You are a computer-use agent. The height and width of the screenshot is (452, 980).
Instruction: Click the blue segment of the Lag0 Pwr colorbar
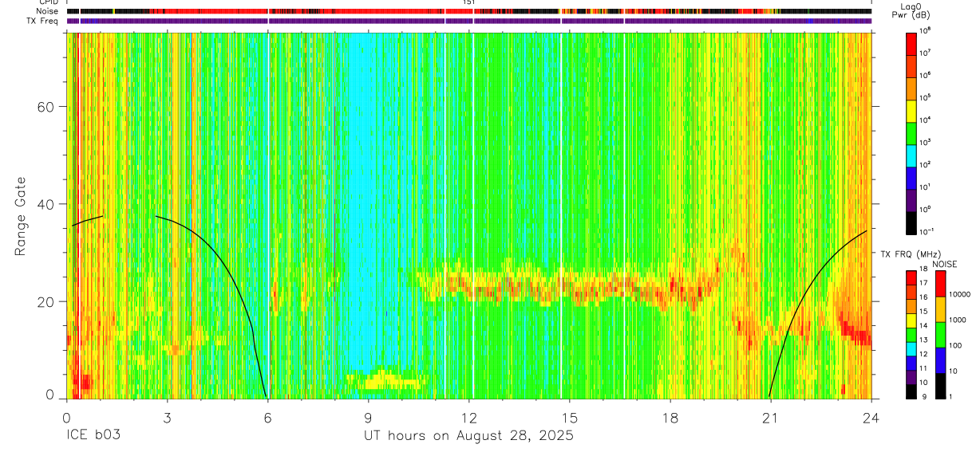tap(911, 176)
